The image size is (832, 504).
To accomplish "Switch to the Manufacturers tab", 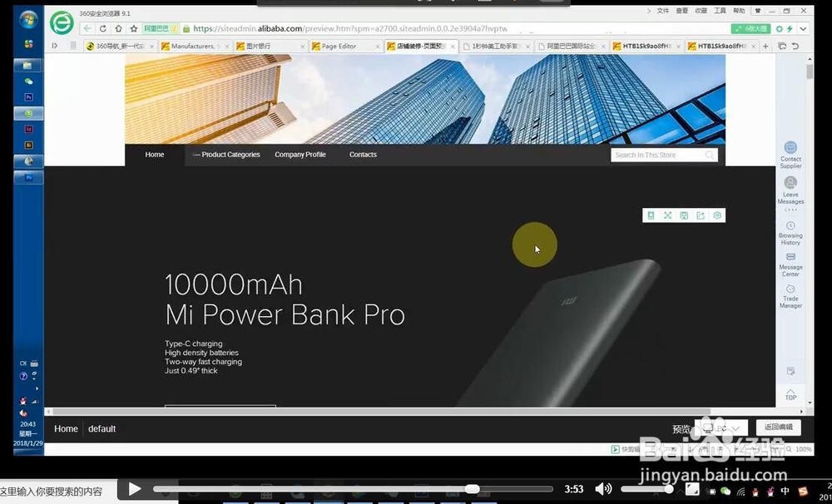I will [x=195, y=46].
